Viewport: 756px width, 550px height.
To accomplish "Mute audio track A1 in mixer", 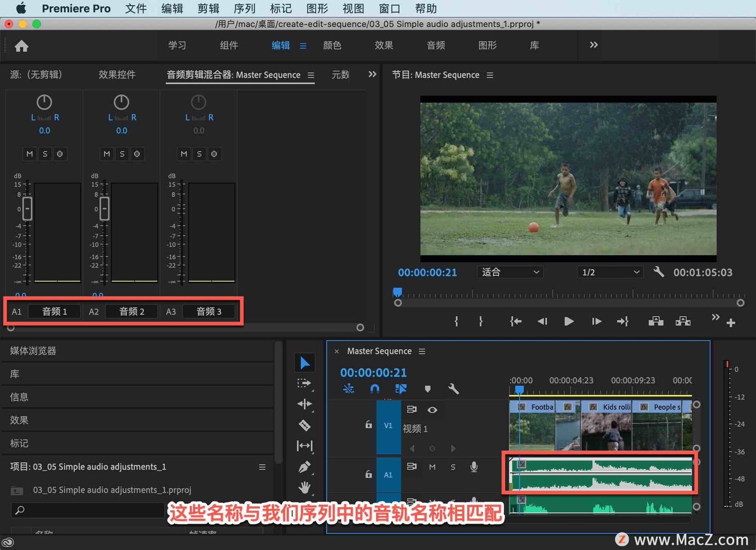I will click(x=30, y=154).
